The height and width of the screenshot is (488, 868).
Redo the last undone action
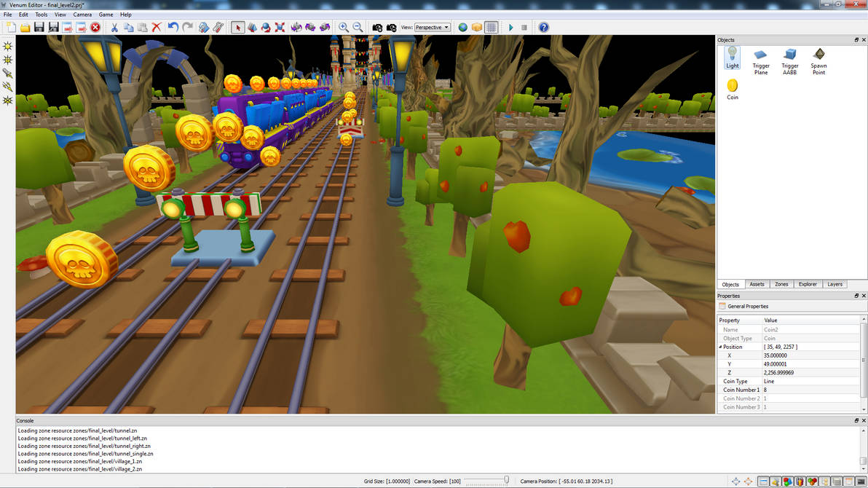pos(188,27)
